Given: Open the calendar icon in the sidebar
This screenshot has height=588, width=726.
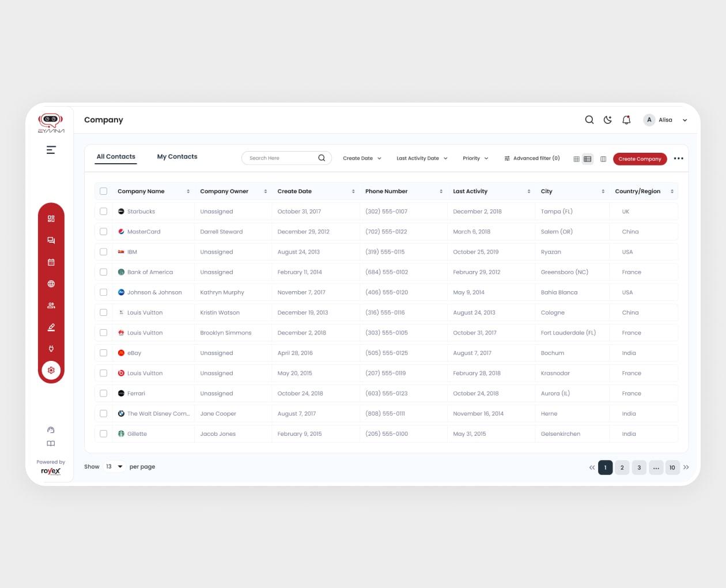Looking at the screenshot, I should [x=51, y=262].
